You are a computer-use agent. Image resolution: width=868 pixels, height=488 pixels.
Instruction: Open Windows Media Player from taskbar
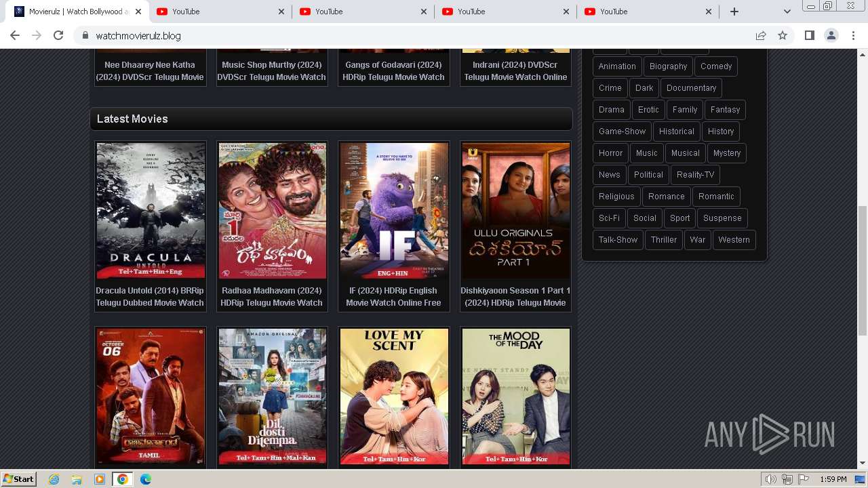coord(100,479)
